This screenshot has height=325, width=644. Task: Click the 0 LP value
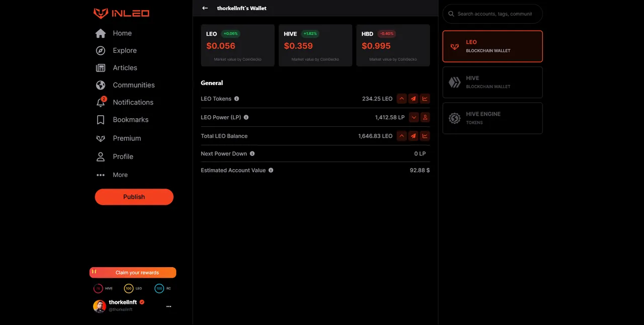(x=420, y=153)
